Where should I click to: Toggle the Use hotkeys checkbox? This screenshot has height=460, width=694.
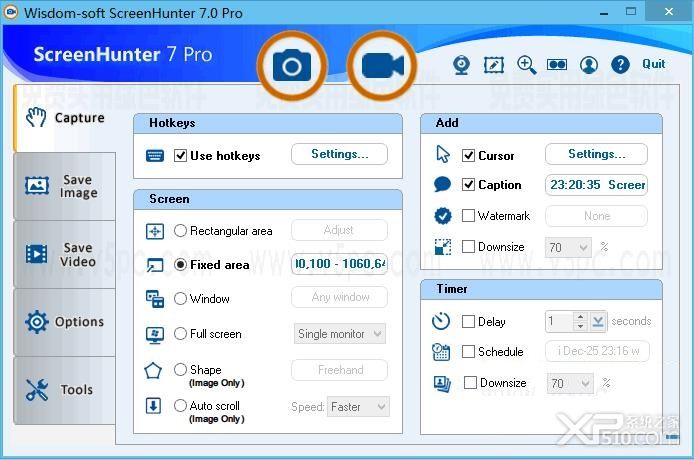pos(180,155)
